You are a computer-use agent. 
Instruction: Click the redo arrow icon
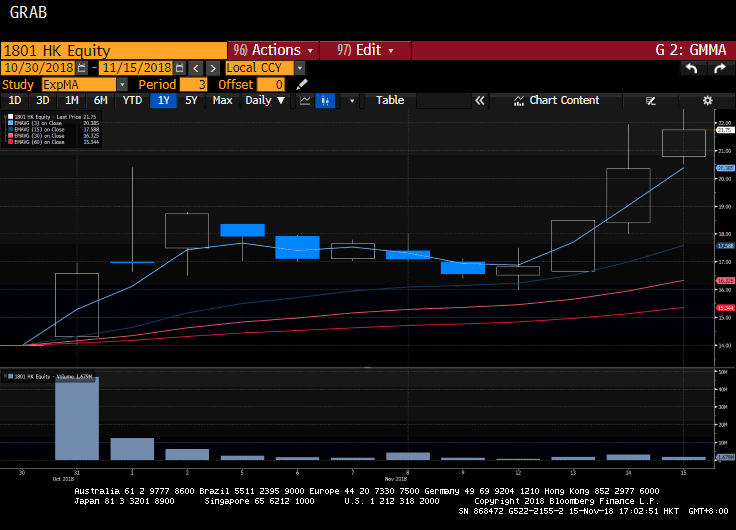click(720, 69)
